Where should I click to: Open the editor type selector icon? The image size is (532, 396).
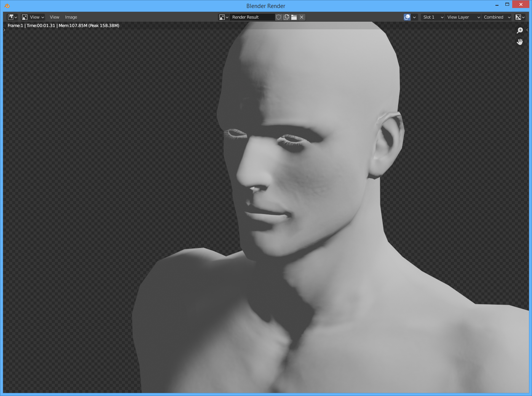(x=11, y=17)
